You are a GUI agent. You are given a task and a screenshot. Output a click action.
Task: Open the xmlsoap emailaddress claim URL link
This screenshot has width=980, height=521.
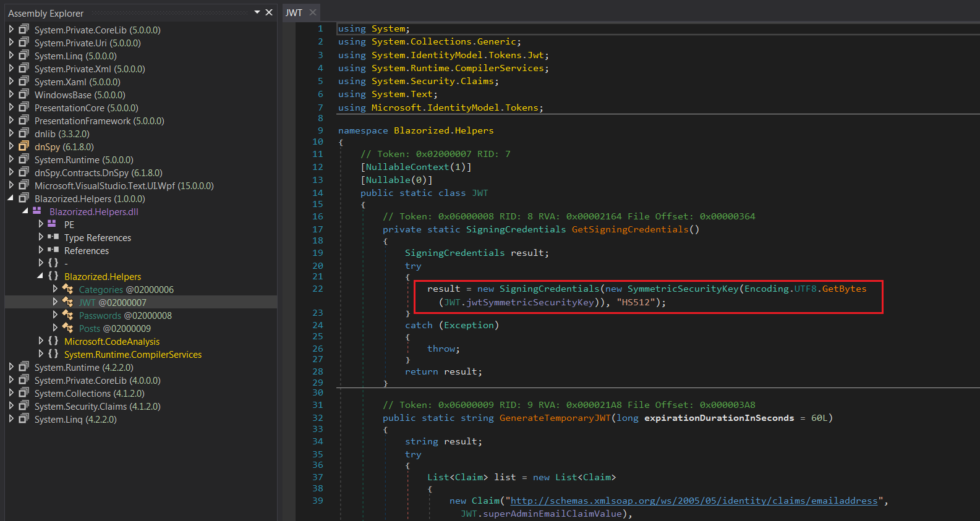coord(694,501)
